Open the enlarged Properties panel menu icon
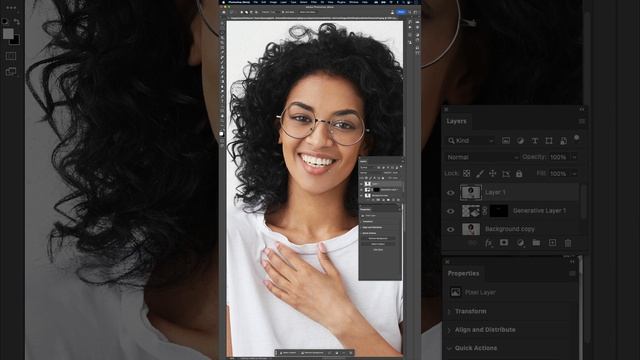This screenshot has width=640, height=360. coord(572,273)
